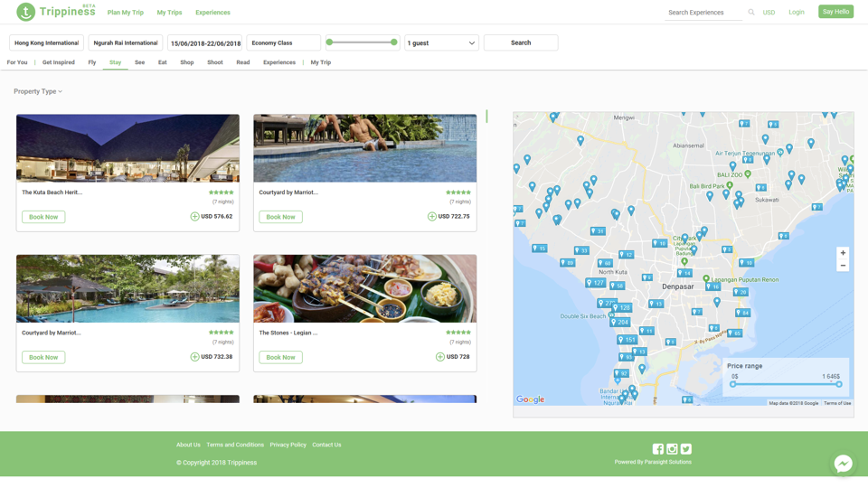Open Facebook page via footer icon
868x488 pixels.
pos(657,449)
